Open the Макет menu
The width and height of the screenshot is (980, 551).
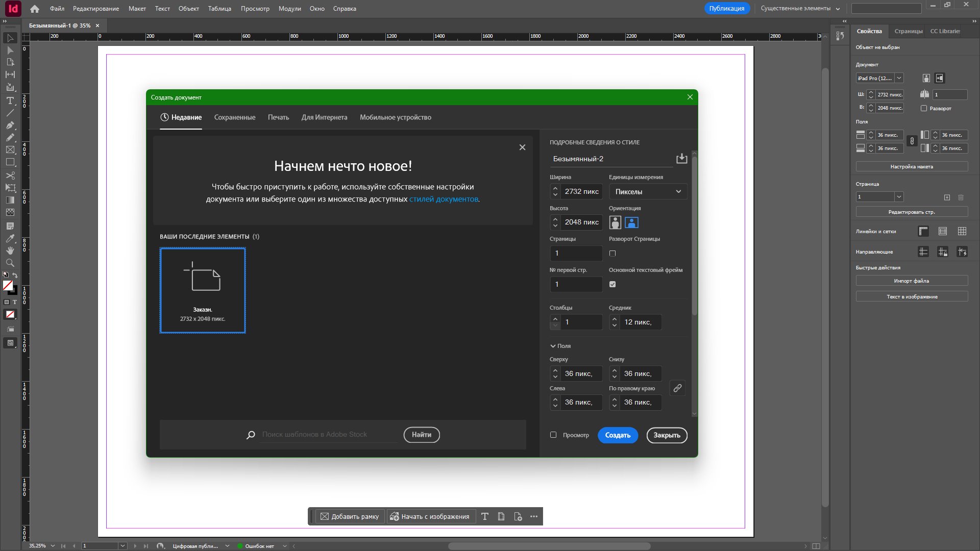tap(137, 9)
